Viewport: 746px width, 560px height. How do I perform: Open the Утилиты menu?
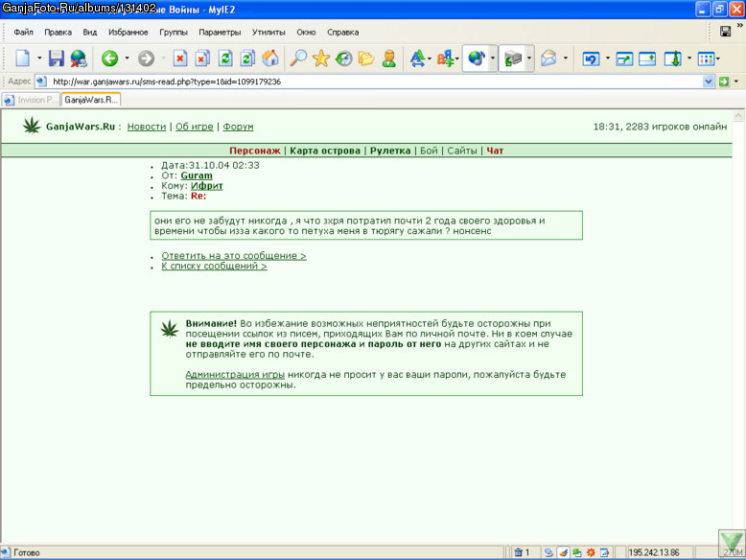tap(268, 32)
